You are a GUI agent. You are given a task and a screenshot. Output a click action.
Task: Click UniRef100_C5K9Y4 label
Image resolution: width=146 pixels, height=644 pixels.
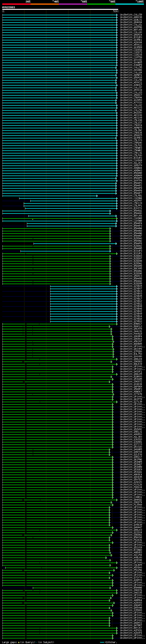[x=131, y=125]
